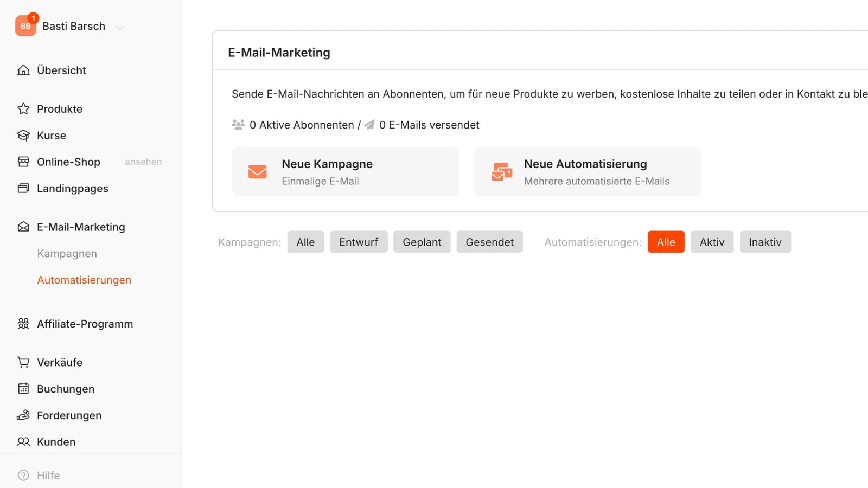The height and width of the screenshot is (488, 868).
Task: Click the Affiliate-Programm people icon
Action: click(23, 324)
